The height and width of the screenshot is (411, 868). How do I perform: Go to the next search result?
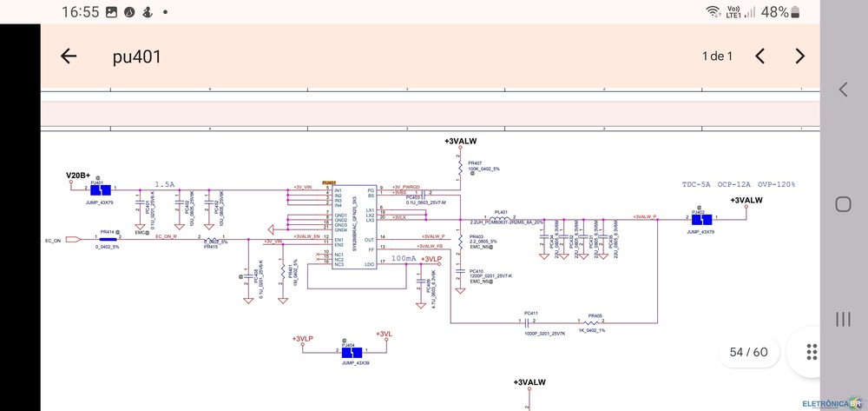coord(799,56)
